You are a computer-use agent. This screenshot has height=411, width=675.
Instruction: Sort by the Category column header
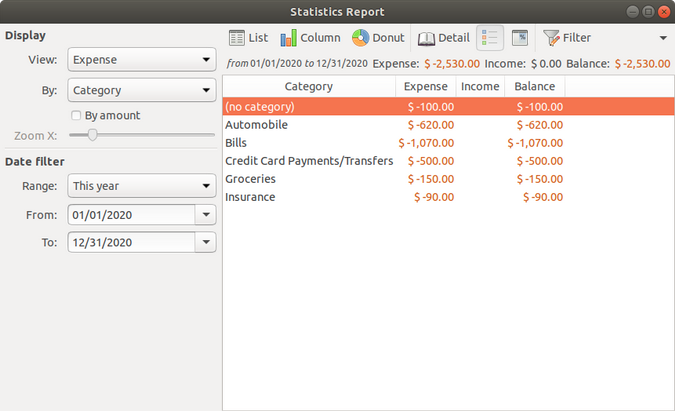[x=308, y=87]
